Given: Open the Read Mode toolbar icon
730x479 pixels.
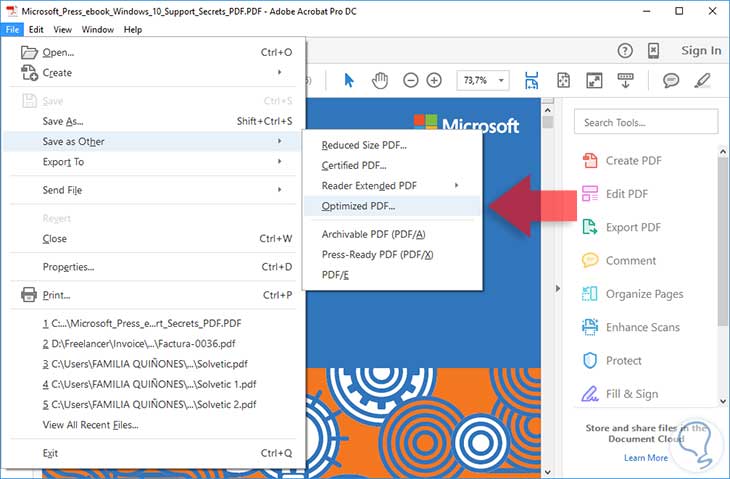Looking at the screenshot, I should 625,81.
